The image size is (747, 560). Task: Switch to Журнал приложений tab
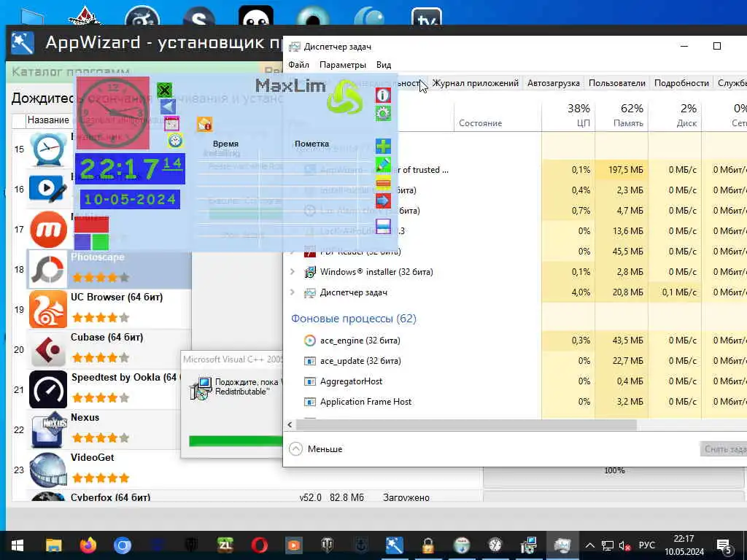tap(475, 83)
